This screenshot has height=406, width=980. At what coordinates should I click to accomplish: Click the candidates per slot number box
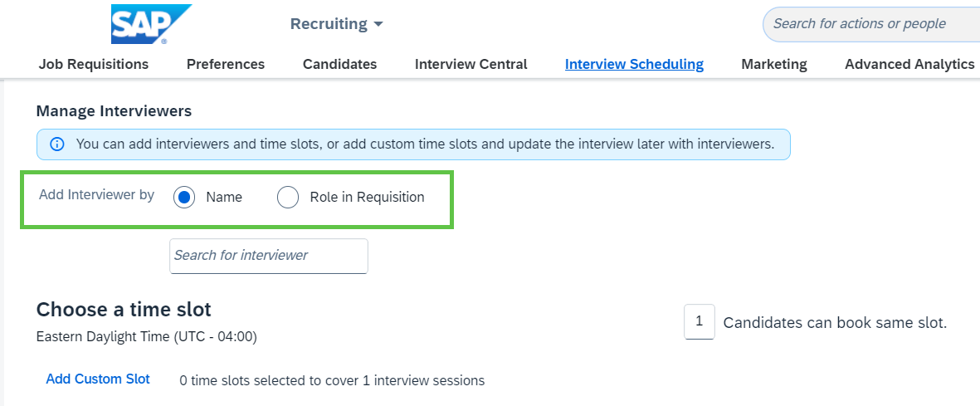point(700,321)
